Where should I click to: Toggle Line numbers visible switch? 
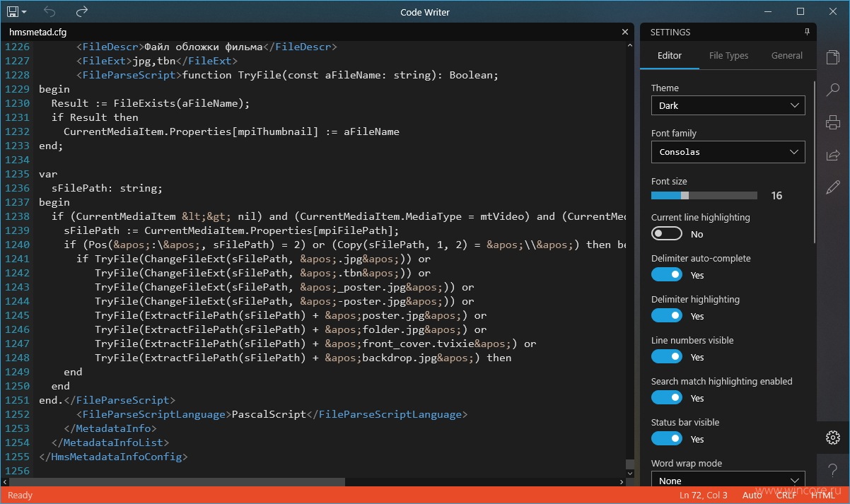[667, 357]
